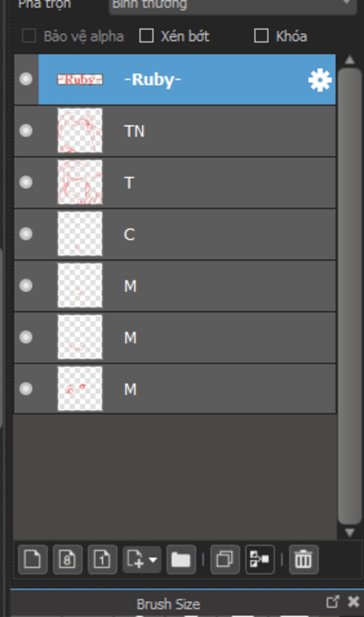The height and width of the screenshot is (617, 364).
Task: Enable the Xén bớt clipping checkbox
Action: click(146, 36)
